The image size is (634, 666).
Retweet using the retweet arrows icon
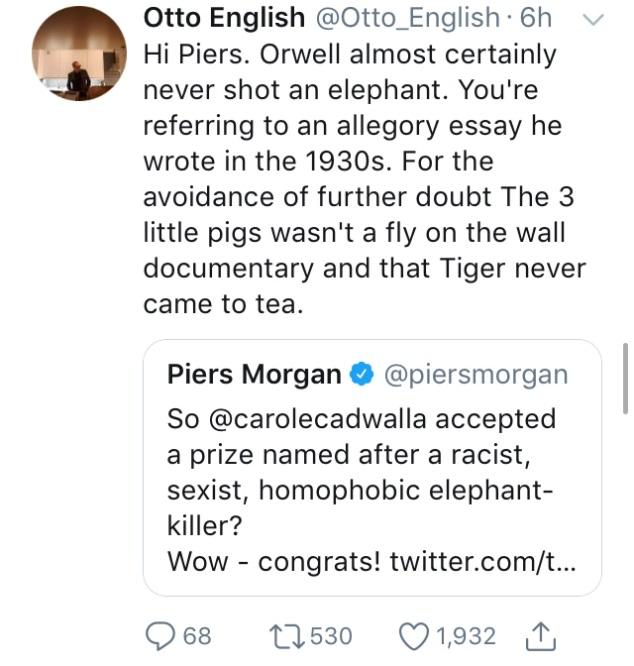(292, 636)
